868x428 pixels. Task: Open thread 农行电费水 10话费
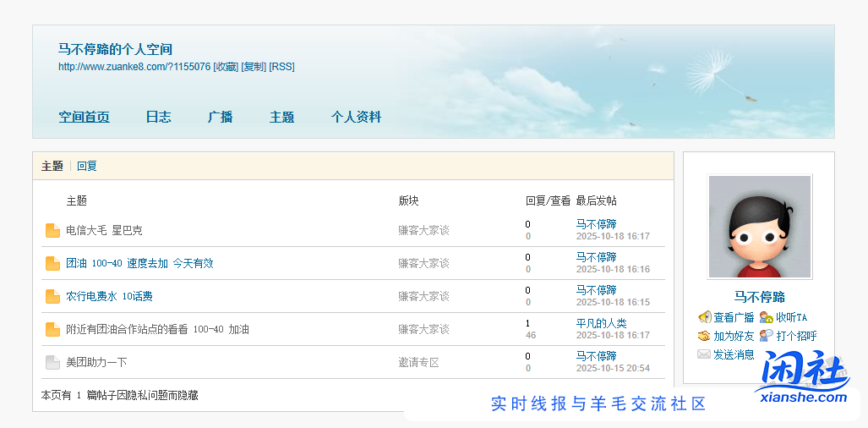(109, 296)
